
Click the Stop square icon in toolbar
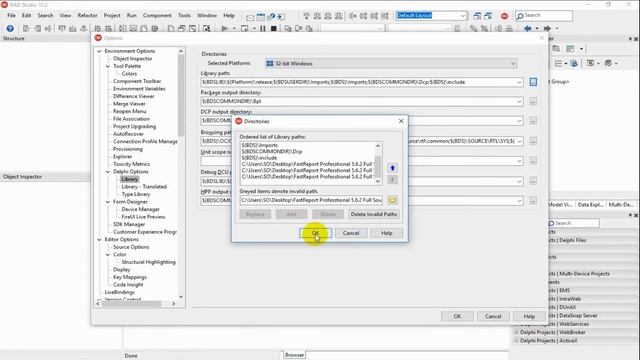(274, 29)
